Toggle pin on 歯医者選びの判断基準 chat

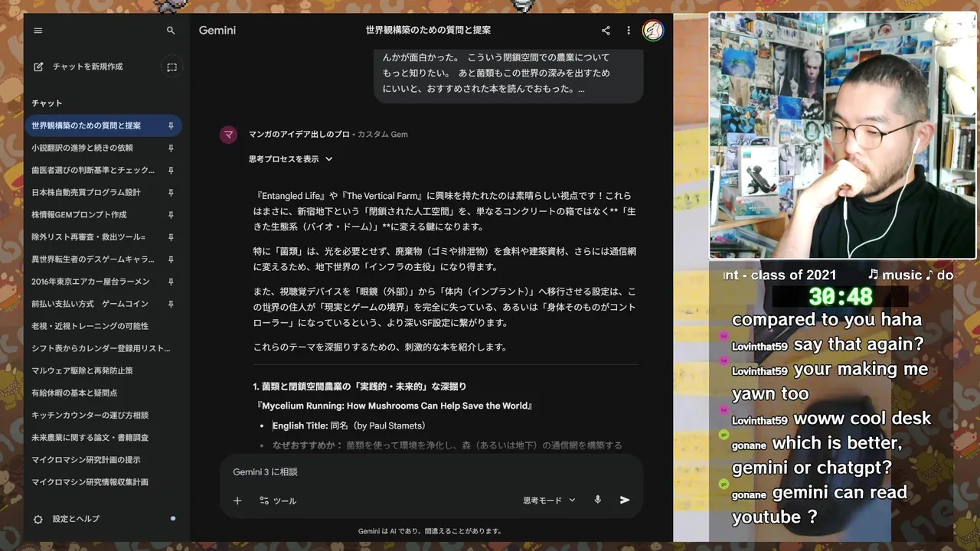(x=171, y=170)
